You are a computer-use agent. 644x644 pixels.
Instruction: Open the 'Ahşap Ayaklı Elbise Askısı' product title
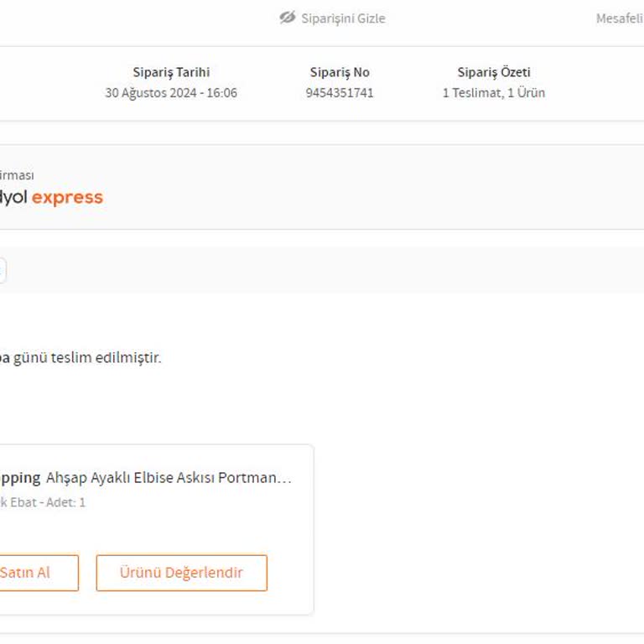[169, 478]
